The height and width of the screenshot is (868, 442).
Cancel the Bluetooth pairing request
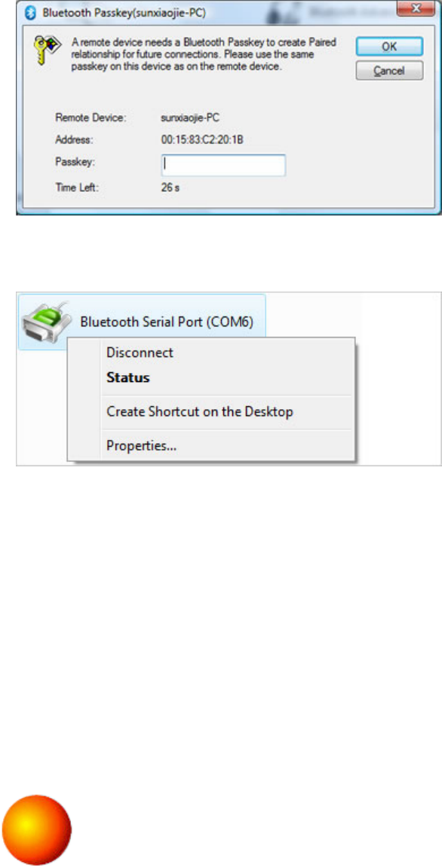(x=389, y=70)
